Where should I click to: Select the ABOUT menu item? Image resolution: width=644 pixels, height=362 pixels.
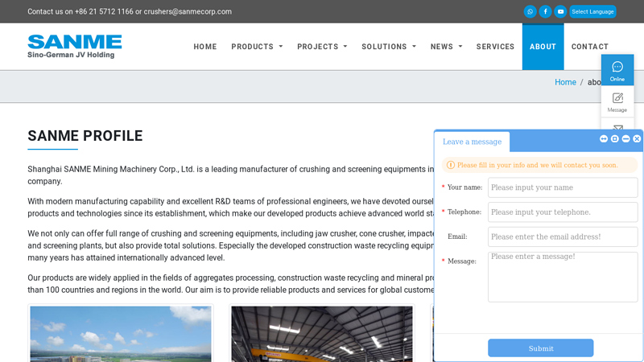click(x=543, y=47)
